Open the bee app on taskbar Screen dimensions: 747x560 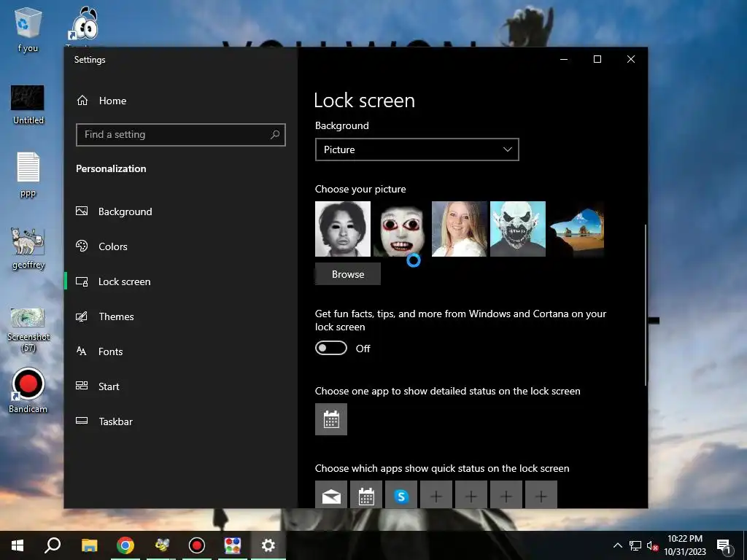(161, 545)
